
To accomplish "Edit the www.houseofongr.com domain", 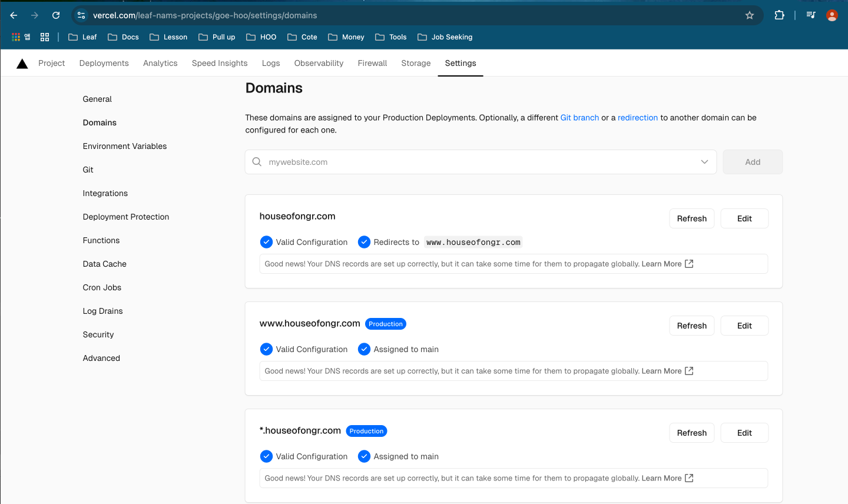I will click(744, 326).
